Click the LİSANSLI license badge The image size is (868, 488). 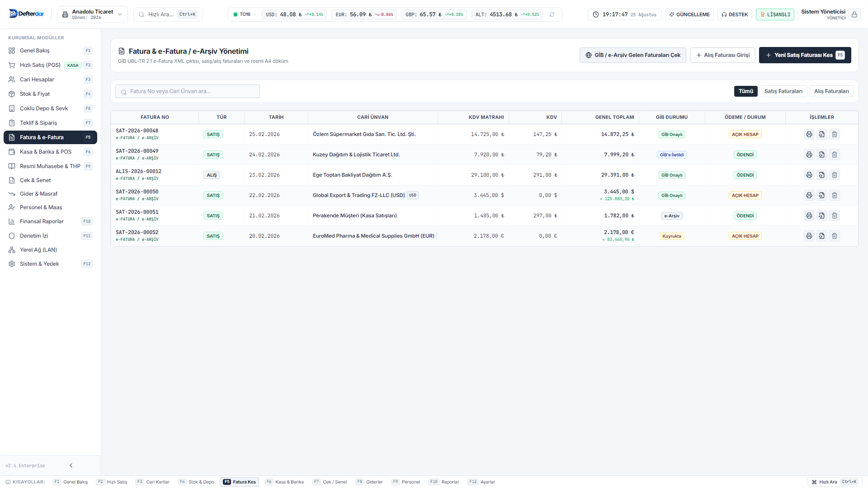pyautogui.click(x=775, y=14)
